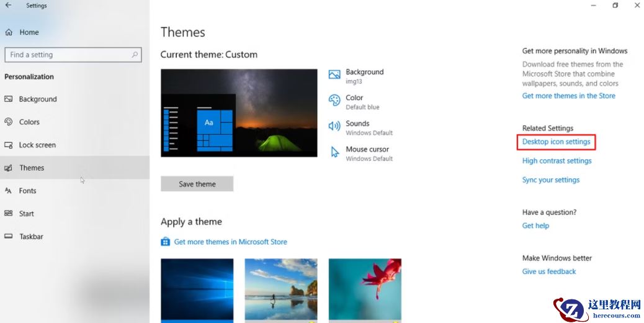Click the search magnifier icon
This screenshot has height=323, width=644.
[134, 54]
